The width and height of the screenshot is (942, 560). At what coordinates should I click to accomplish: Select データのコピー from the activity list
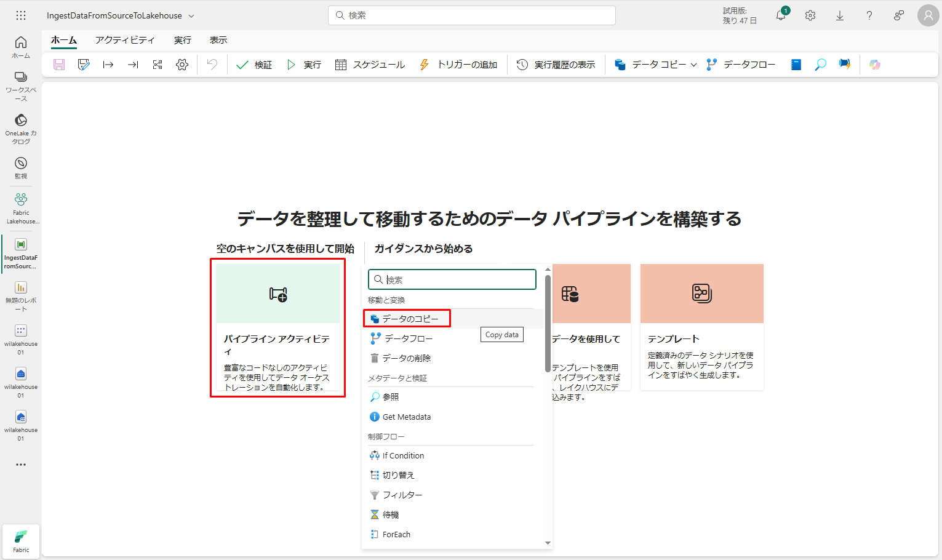pyautogui.click(x=410, y=319)
